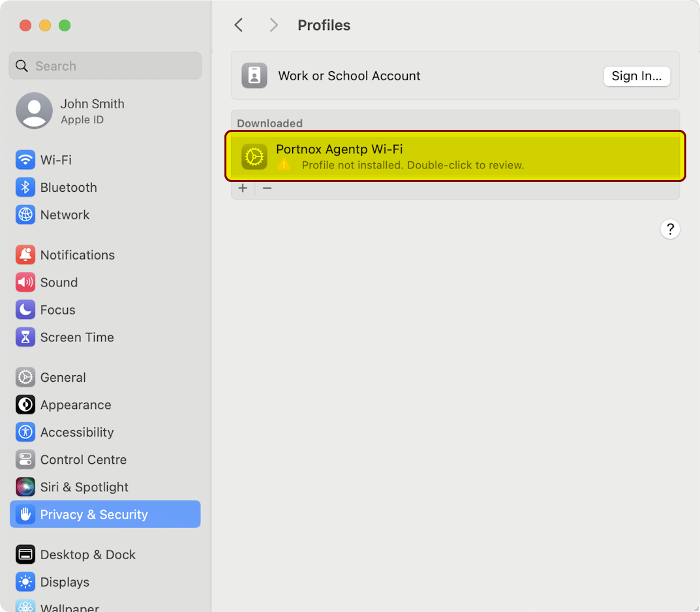Click the yellow minimize window button
The width and height of the screenshot is (700, 612).
click(x=45, y=25)
